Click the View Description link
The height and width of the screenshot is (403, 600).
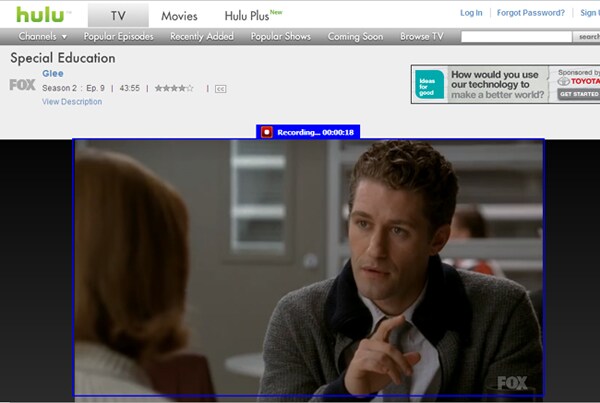72,101
